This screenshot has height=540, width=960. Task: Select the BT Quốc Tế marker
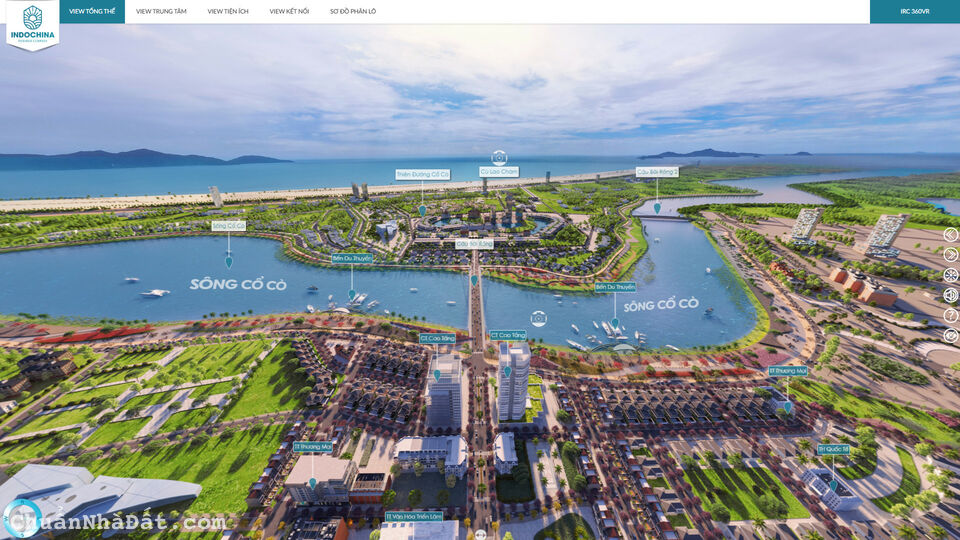[x=833, y=450]
